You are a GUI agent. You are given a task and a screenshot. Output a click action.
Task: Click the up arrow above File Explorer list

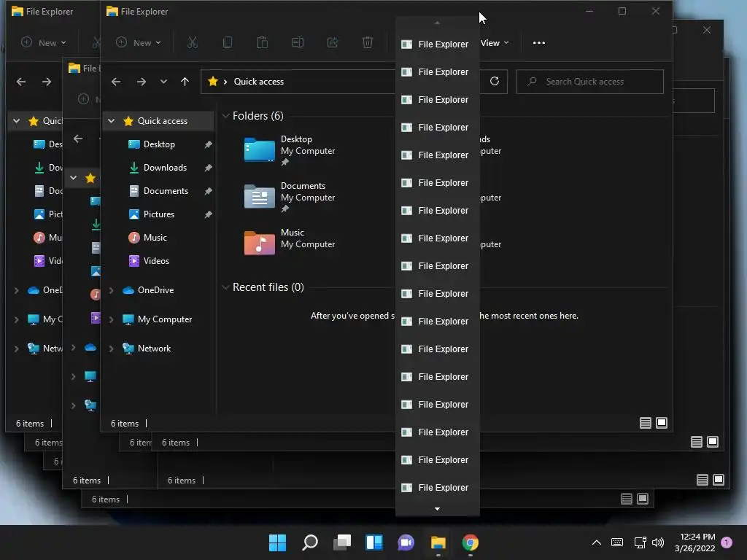(438, 23)
